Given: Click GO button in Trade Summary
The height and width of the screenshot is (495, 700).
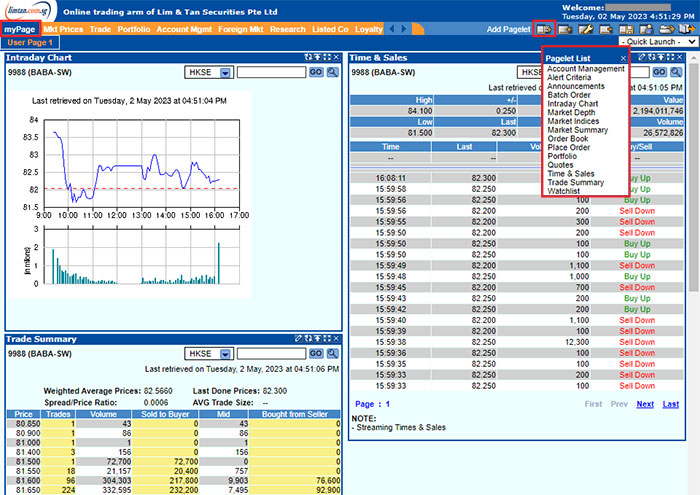Looking at the screenshot, I should (x=316, y=354).
